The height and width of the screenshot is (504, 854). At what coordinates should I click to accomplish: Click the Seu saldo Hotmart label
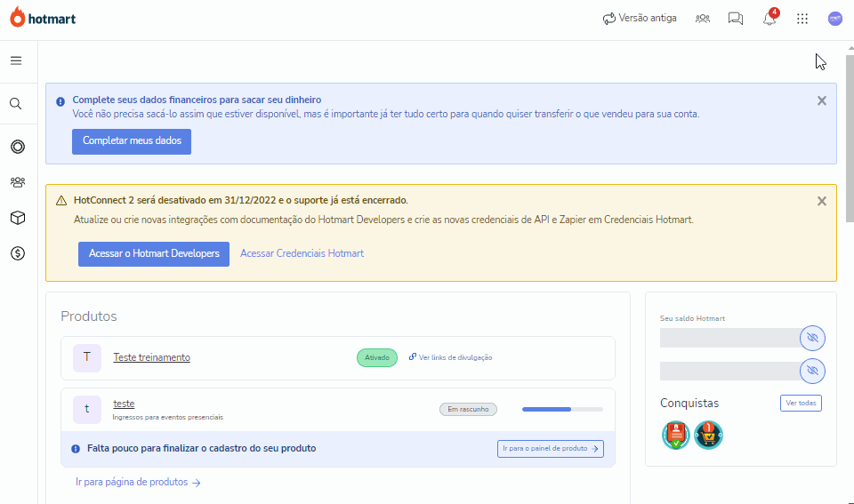tap(692, 318)
